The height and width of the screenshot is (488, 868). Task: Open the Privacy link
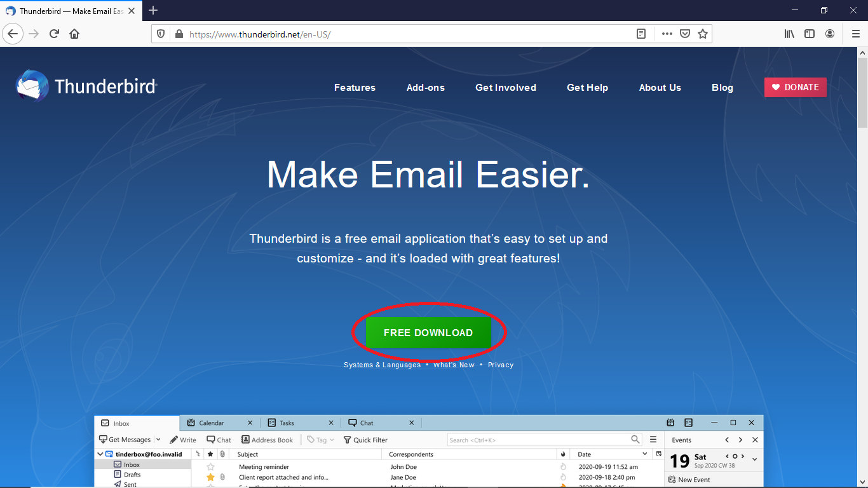click(x=501, y=365)
